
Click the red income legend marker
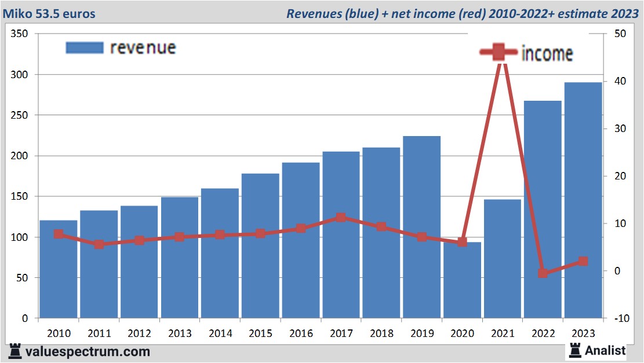[x=499, y=53]
